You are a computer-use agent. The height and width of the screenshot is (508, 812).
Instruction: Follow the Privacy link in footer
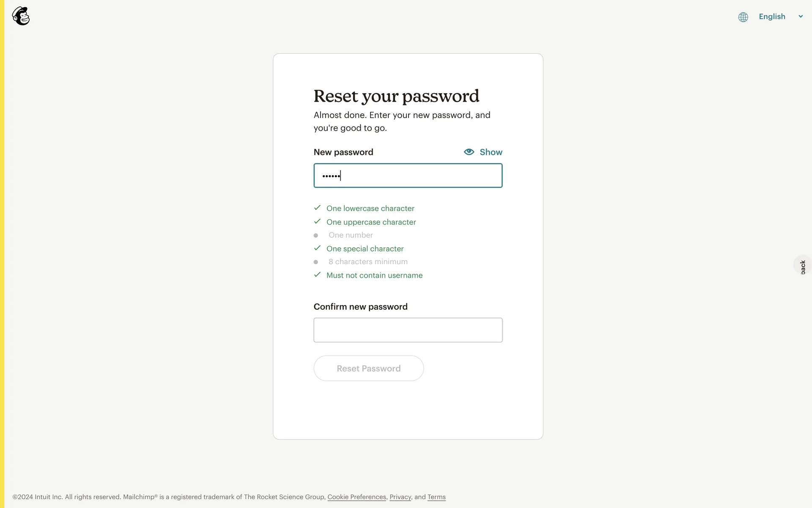point(400,497)
